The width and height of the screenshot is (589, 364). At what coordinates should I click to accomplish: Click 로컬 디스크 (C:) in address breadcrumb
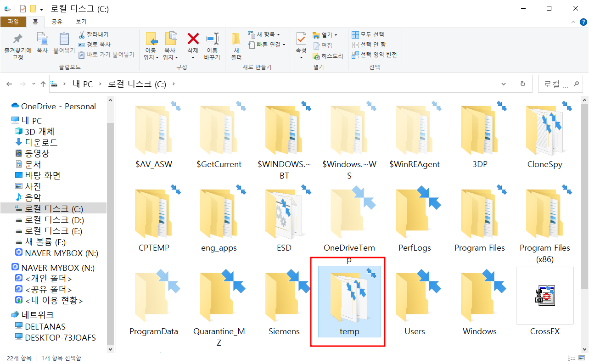click(x=137, y=84)
